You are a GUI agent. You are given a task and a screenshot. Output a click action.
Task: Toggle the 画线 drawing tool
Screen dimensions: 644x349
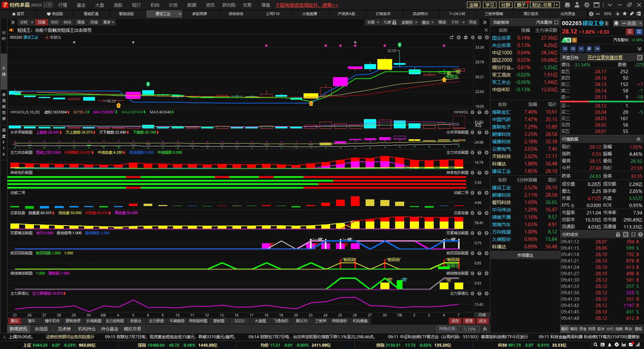click(442, 22)
